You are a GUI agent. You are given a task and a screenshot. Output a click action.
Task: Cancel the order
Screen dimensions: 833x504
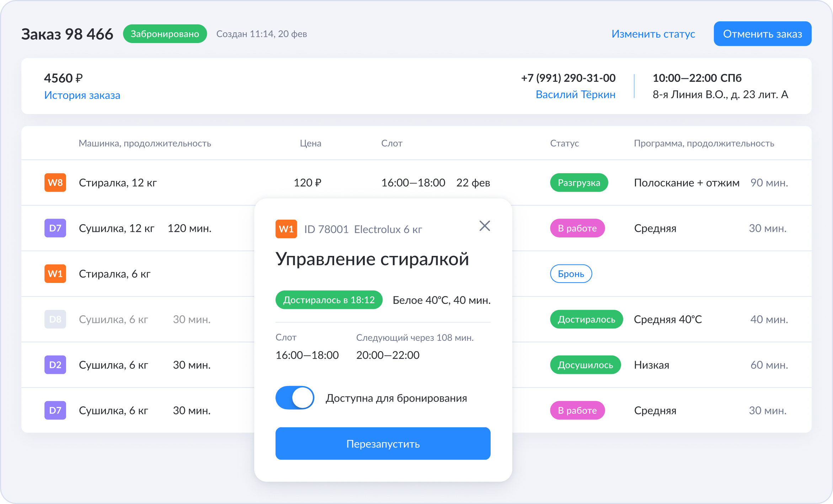coord(762,34)
